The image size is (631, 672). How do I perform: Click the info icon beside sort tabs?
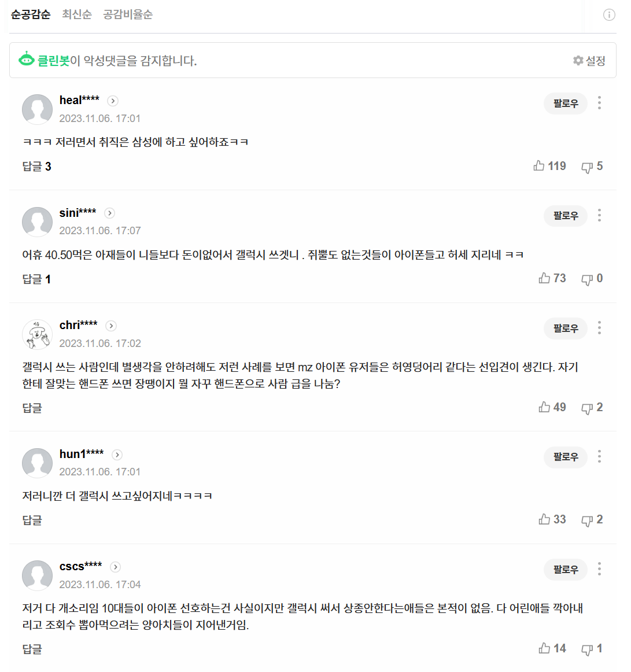click(609, 15)
